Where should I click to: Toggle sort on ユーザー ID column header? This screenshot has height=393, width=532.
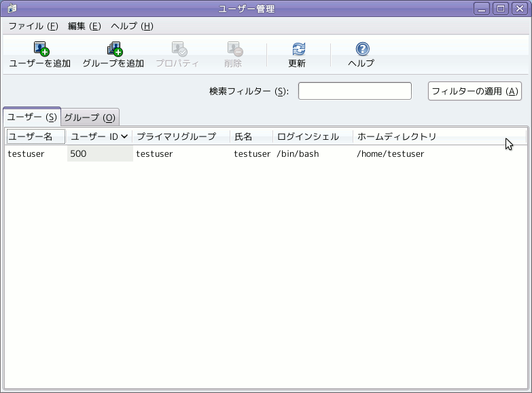[x=99, y=136]
